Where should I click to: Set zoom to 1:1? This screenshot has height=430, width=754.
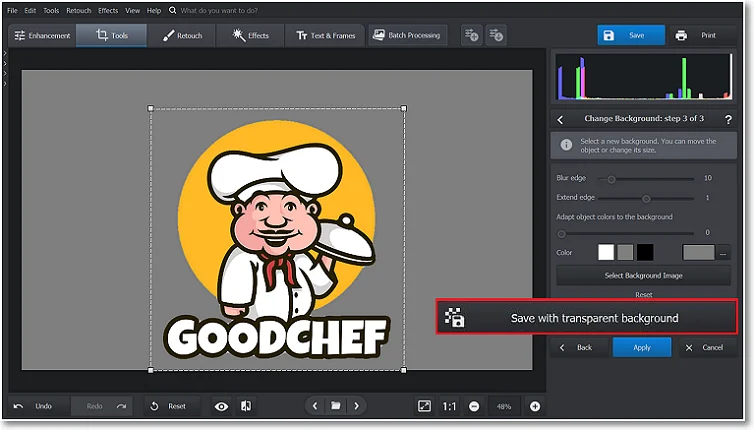point(449,406)
